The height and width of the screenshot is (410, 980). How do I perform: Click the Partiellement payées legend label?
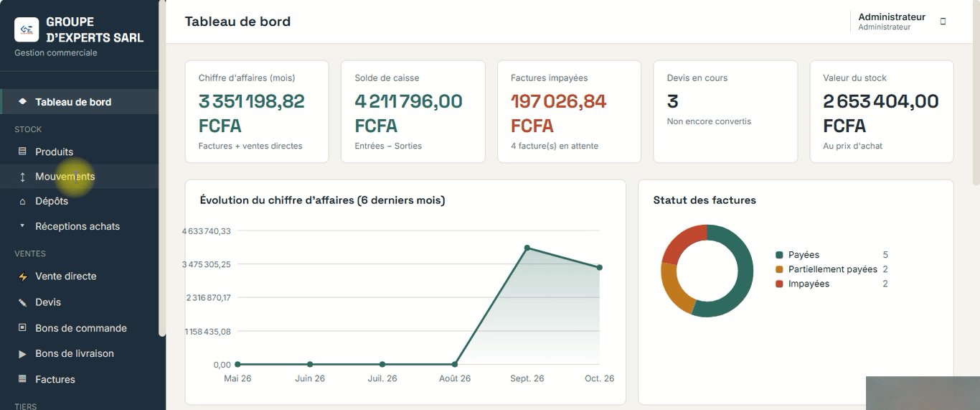833,269
